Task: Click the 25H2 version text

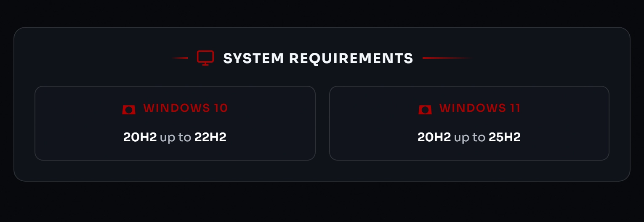Action: coord(504,137)
